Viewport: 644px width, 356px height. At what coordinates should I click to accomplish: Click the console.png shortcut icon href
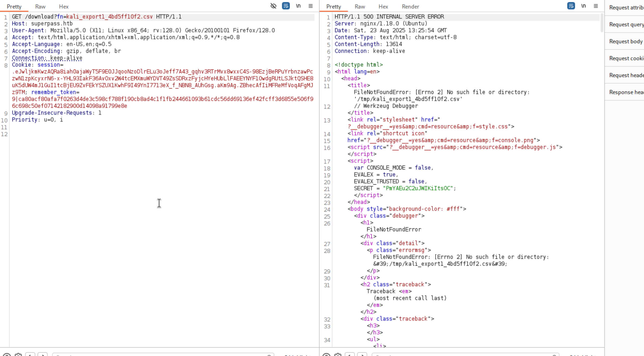(x=450, y=140)
